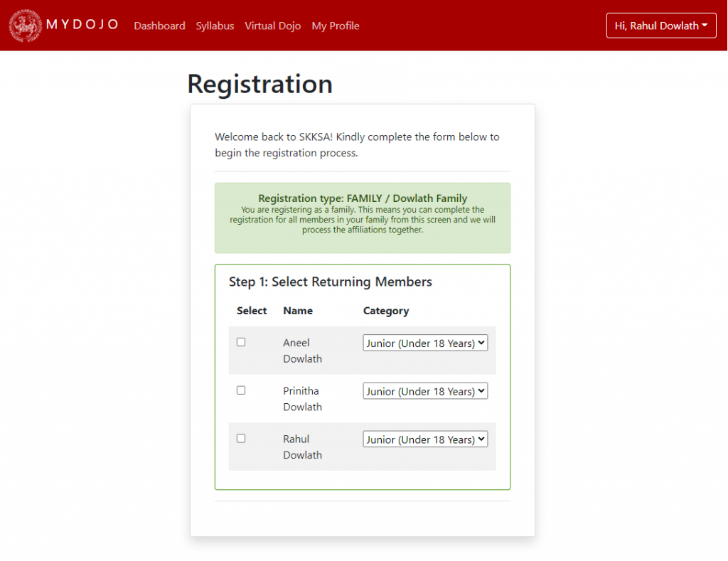Screen dimensions: 728x561
Task: Change Rahul Dowlath's category selection
Action: (x=425, y=440)
